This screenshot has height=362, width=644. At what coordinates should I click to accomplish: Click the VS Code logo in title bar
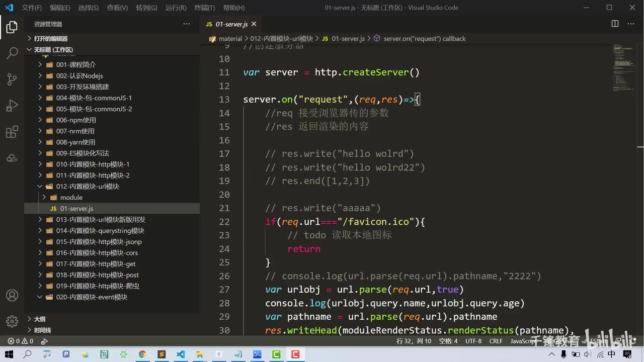(x=9, y=8)
